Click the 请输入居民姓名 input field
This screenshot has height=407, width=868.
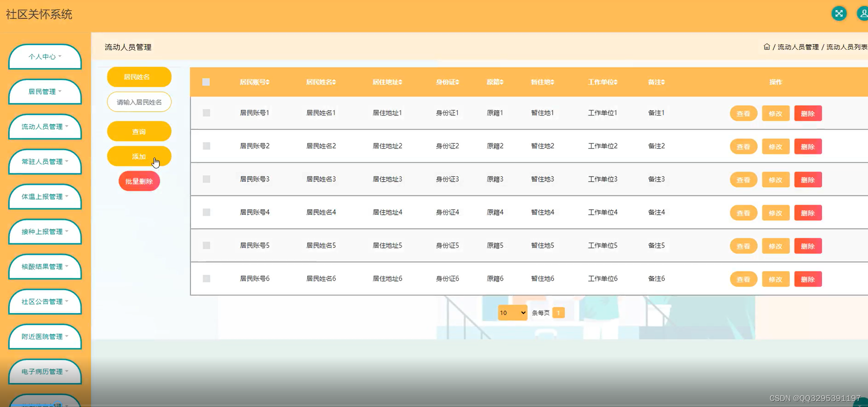(139, 102)
